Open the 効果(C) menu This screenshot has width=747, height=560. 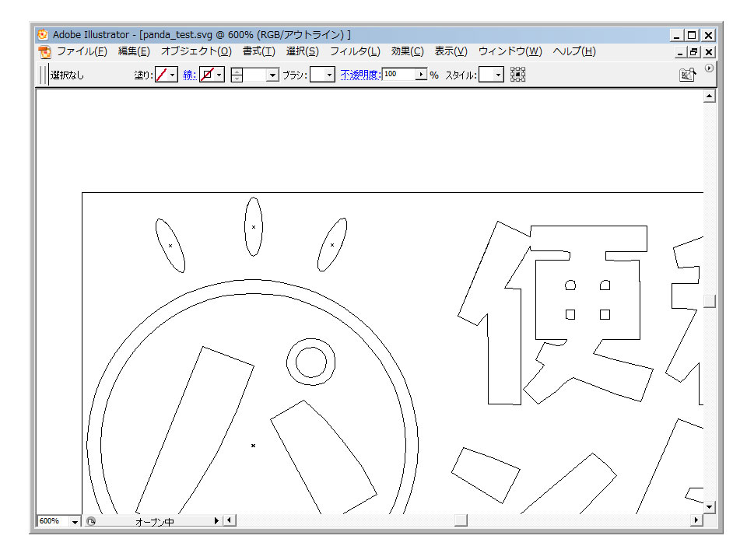[407, 51]
